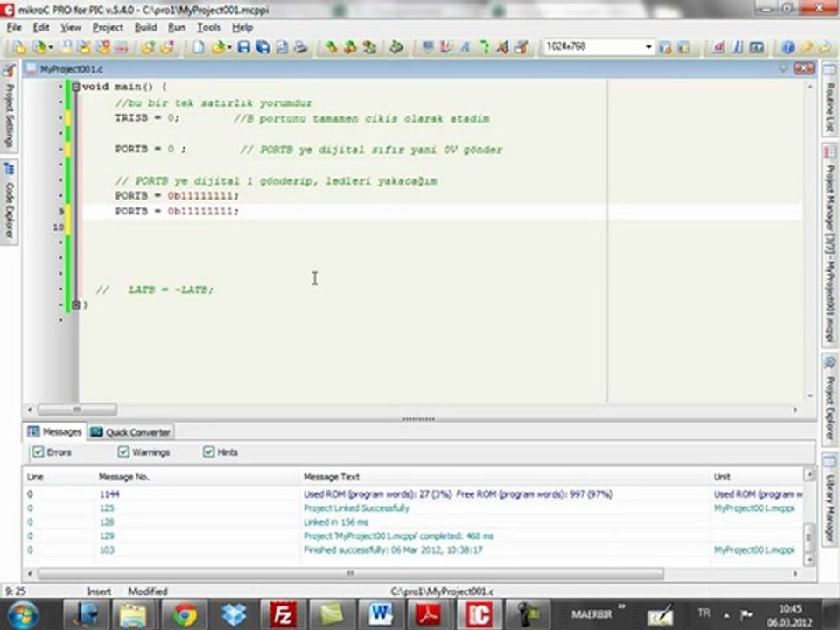The height and width of the screenshot is (630, 840).
Task: Click the Print Preview icon
Action: click(x=282, y=47)
